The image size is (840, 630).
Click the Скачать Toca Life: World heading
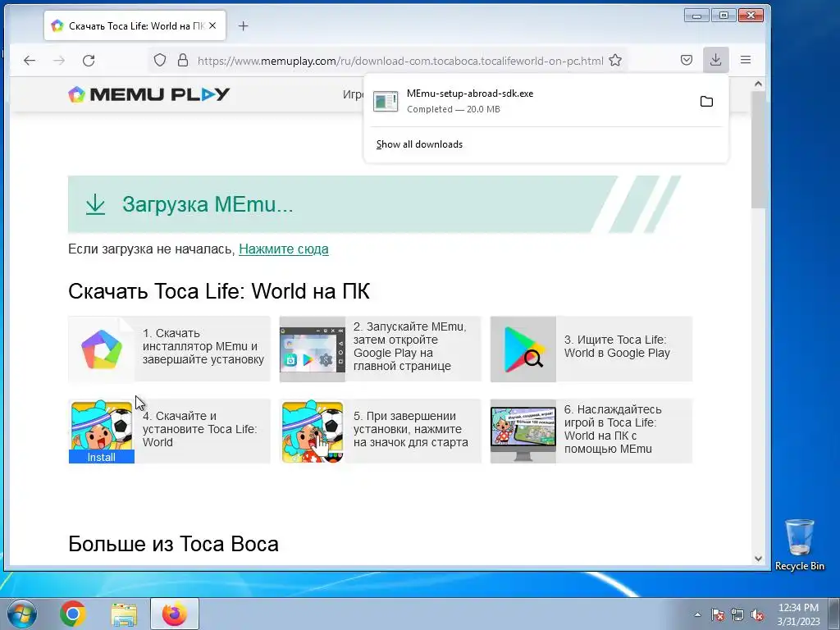218,291
